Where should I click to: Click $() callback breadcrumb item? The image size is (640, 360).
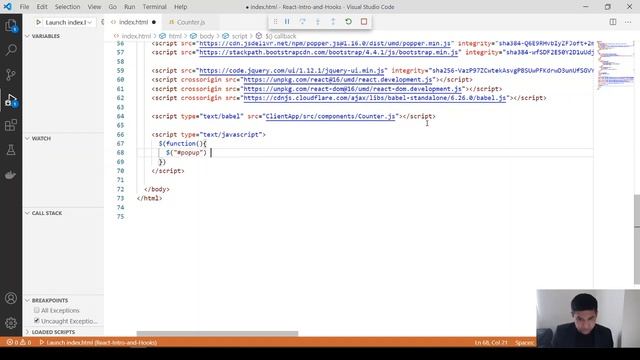pos(280,36)
